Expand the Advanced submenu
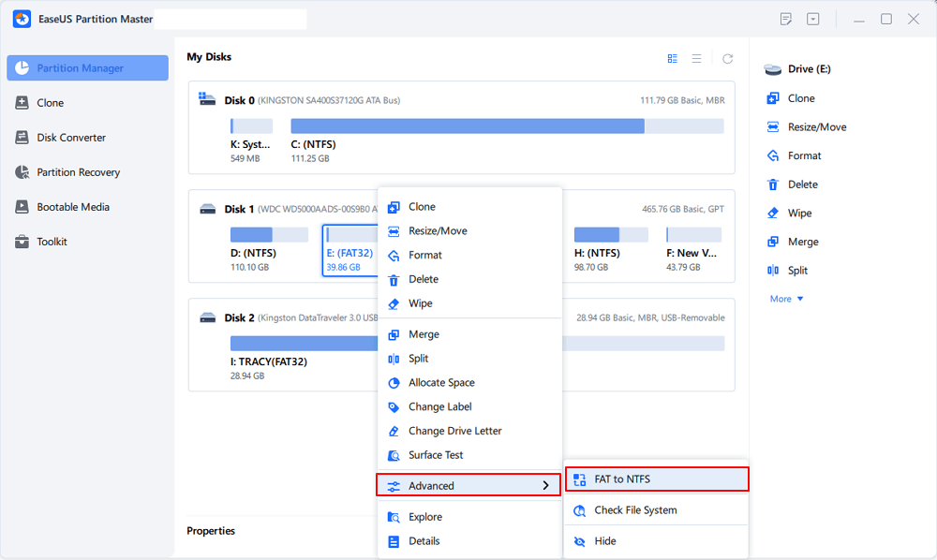Image resolution: width=937 pixels, height=560 pixels. point(468,485)
